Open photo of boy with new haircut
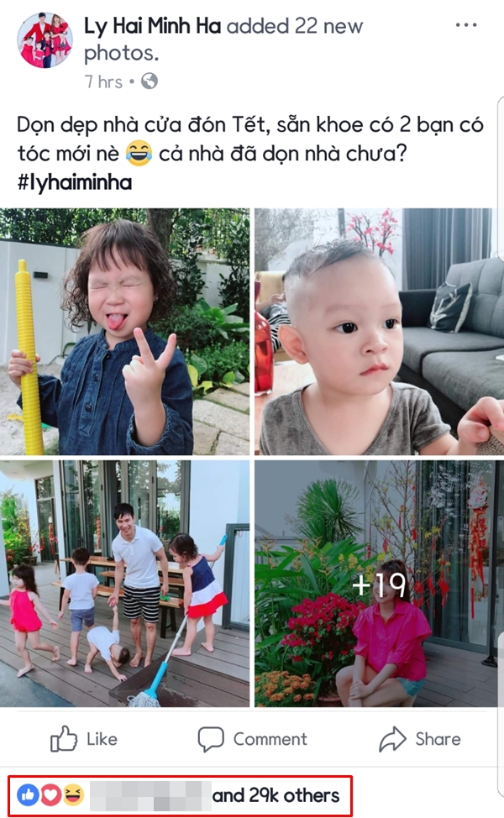The image size is (504, 818). click(380, 332)
